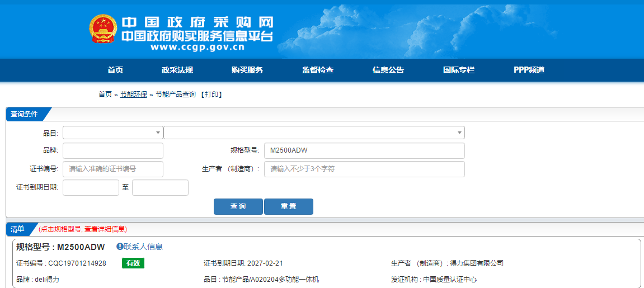Select 购买服务 in the navigation bar
Screen dimensions: 644x288
pyautogui.click(x=247, y=70)
